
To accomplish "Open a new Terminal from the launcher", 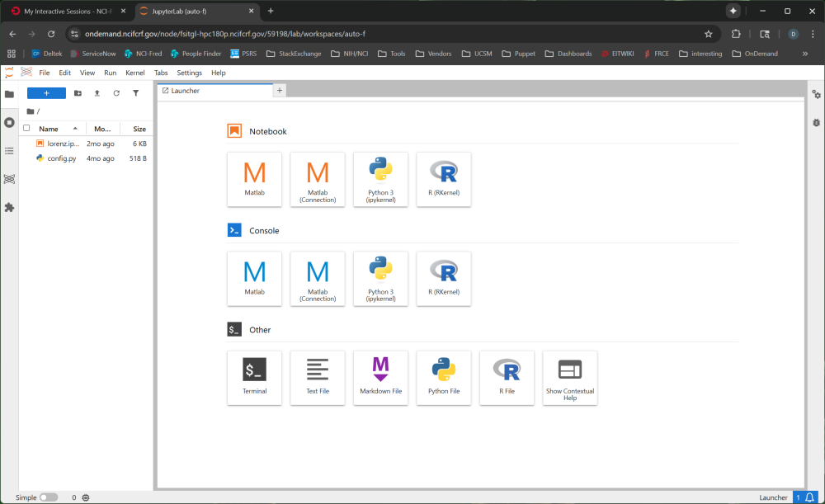I will click(254, 377).
